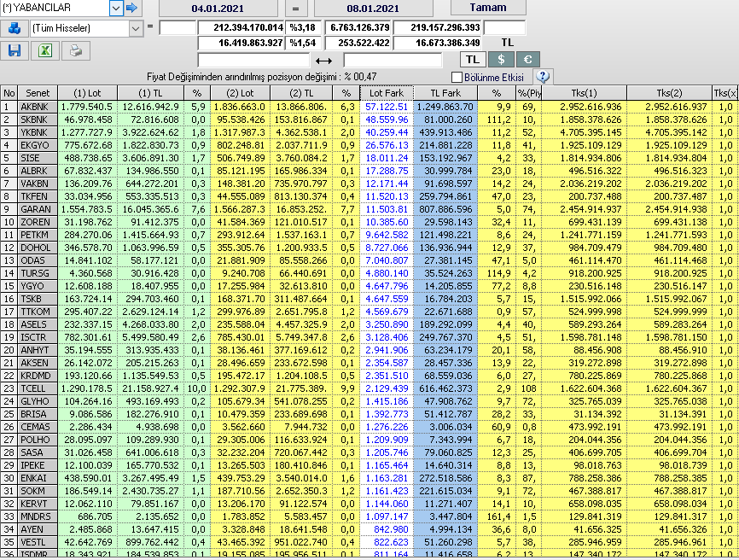This screenshot has height=560, width=739.
Task: Select the TCELL stock cell
Action: 38,388
